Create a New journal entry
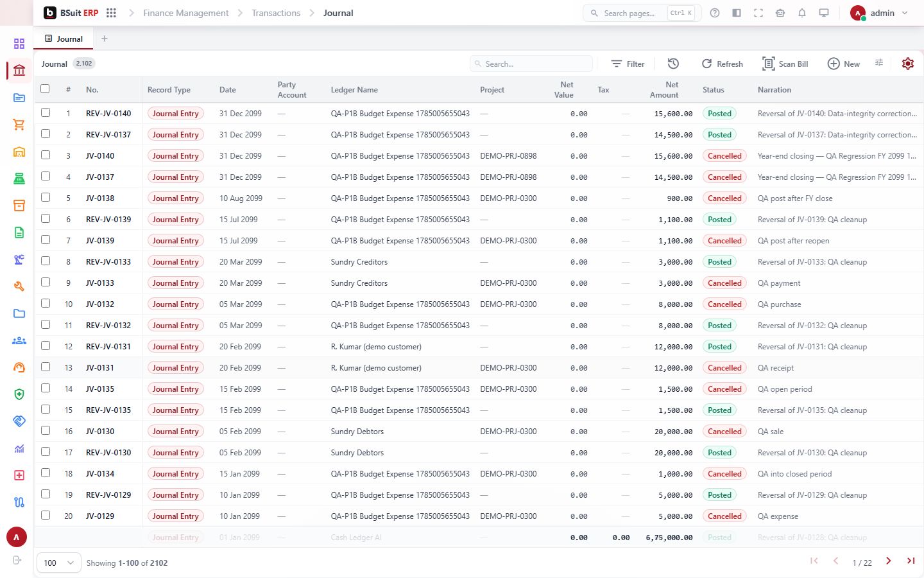The width and height of the screenshot is (924, 578). point(843,64)
